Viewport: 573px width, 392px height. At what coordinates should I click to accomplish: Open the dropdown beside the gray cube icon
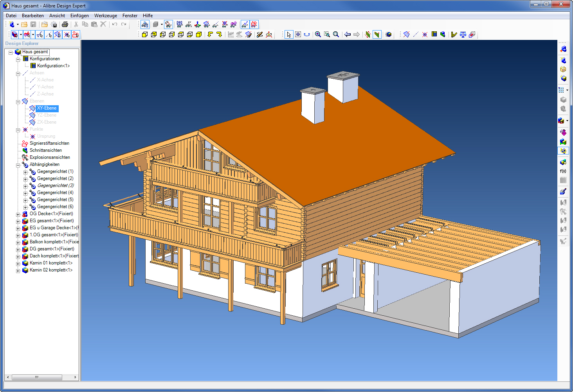point(162,25)
